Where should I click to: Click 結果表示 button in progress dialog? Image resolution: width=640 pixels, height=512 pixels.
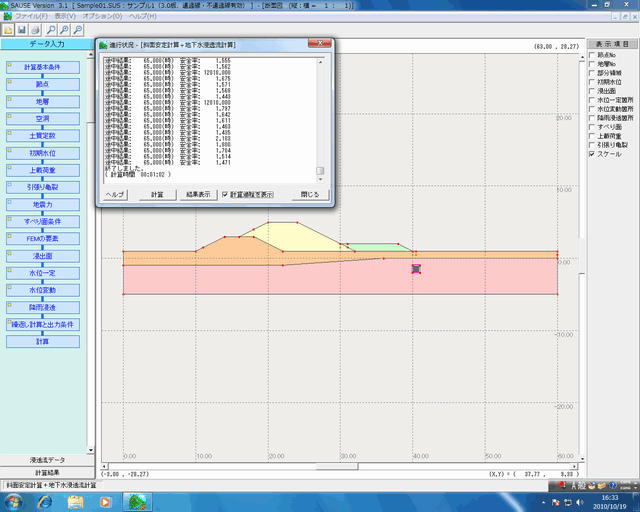[198, 195]
